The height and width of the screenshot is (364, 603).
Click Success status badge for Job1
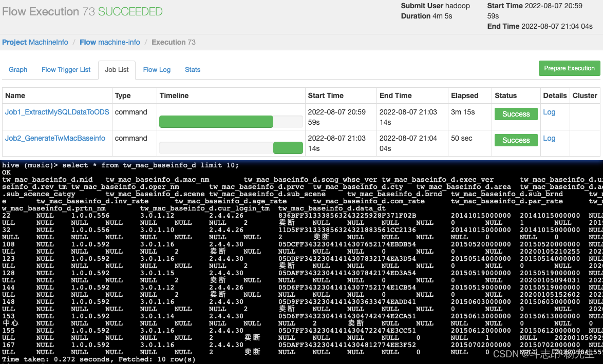516,114
